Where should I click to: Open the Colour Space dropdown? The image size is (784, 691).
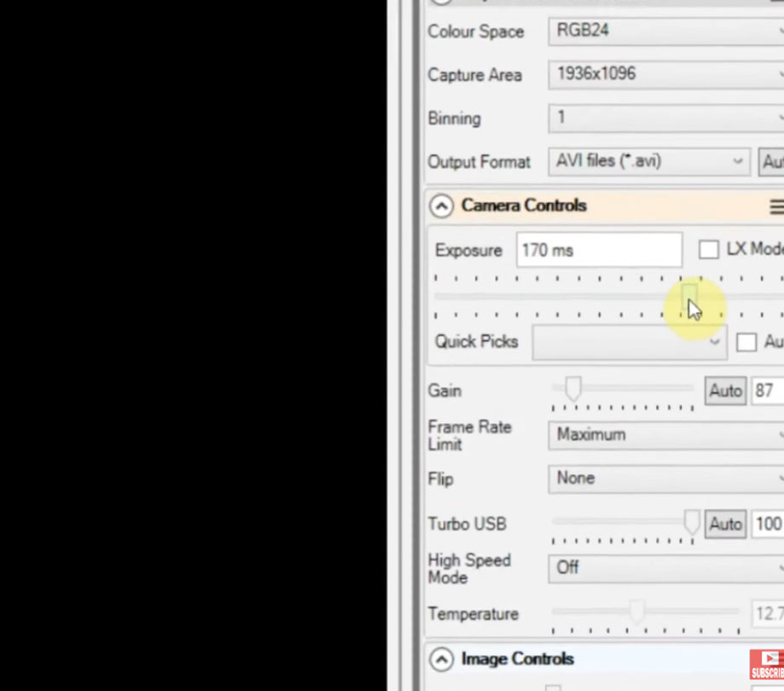coord(779,32)
